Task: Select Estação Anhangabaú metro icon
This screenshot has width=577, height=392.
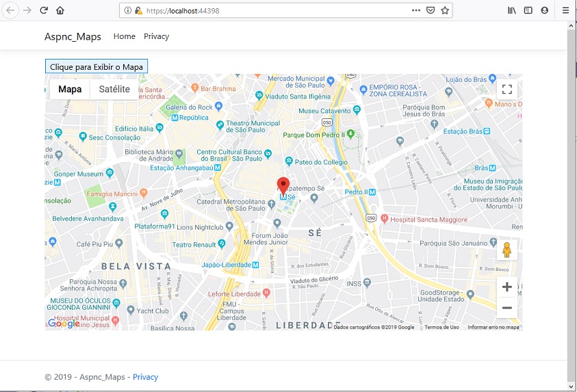Action: click(218, 168)
